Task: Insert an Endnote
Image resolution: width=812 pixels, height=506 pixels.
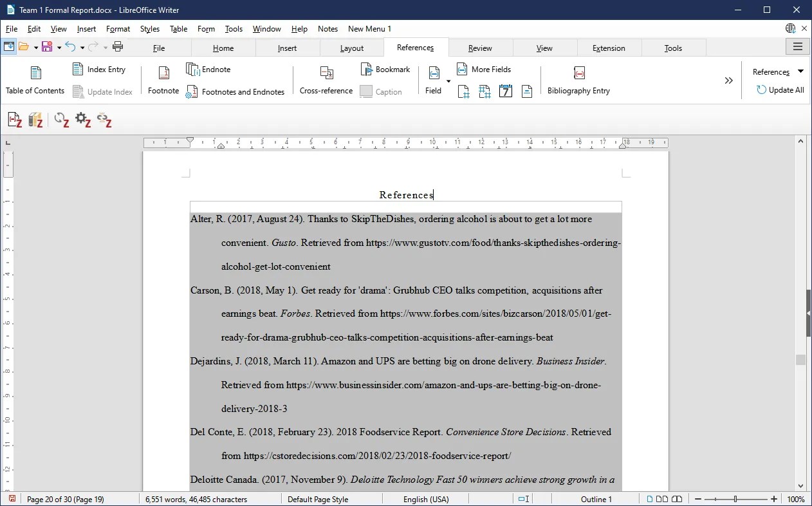Action: pyautogui.click(x=208, y=69)
